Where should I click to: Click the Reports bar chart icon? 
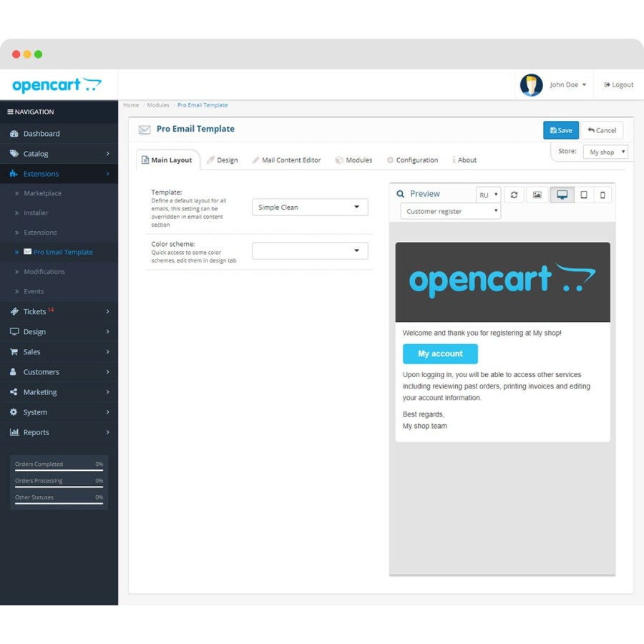pyautogui.click(x=14, y=432)
